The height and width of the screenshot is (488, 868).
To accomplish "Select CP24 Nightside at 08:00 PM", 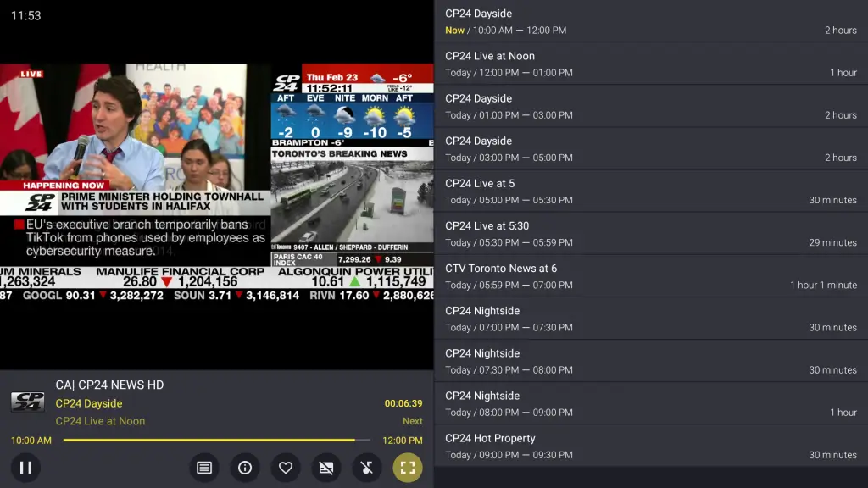I will [x=651, y=403].
